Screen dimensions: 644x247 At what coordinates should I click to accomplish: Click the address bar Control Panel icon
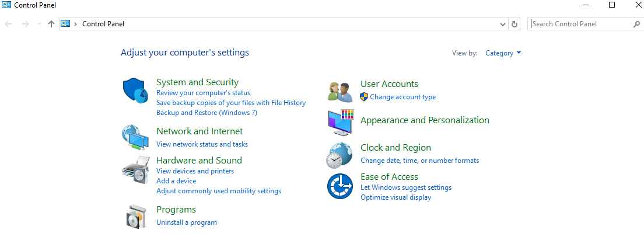pos(65,23)
